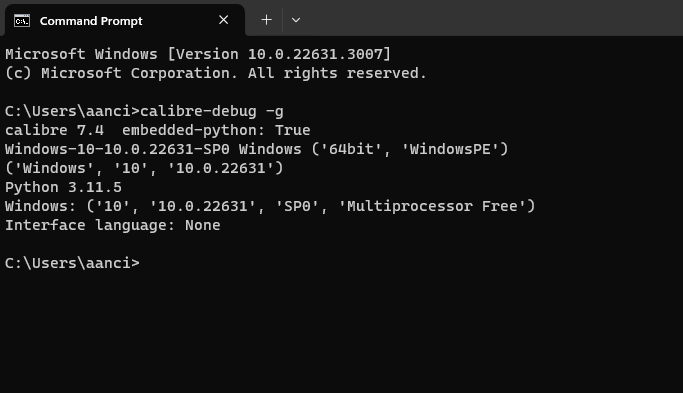Viewport: 683px width, 393px height.
Task: Click the word True after embedded-python
Action: pos(292,130)
